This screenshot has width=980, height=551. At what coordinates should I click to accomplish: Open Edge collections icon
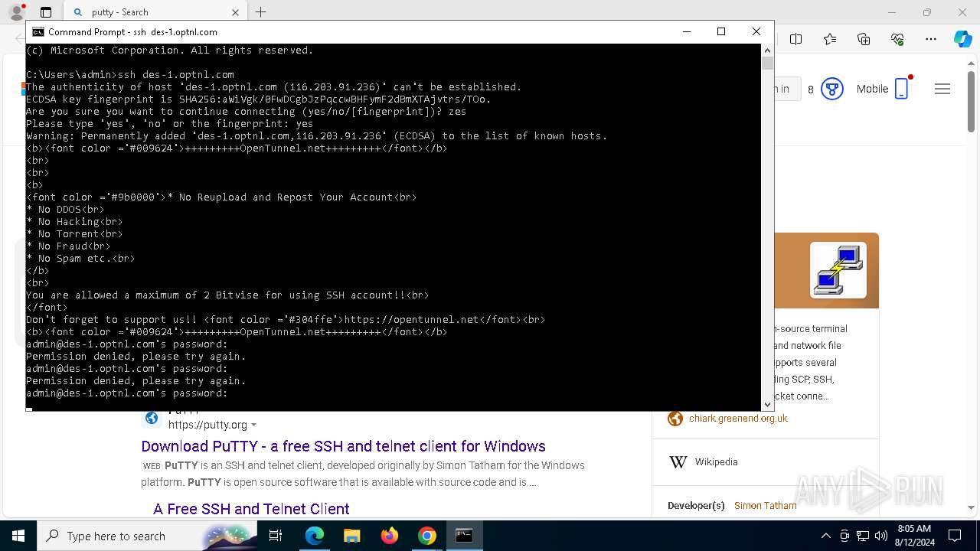pos(864,39)
